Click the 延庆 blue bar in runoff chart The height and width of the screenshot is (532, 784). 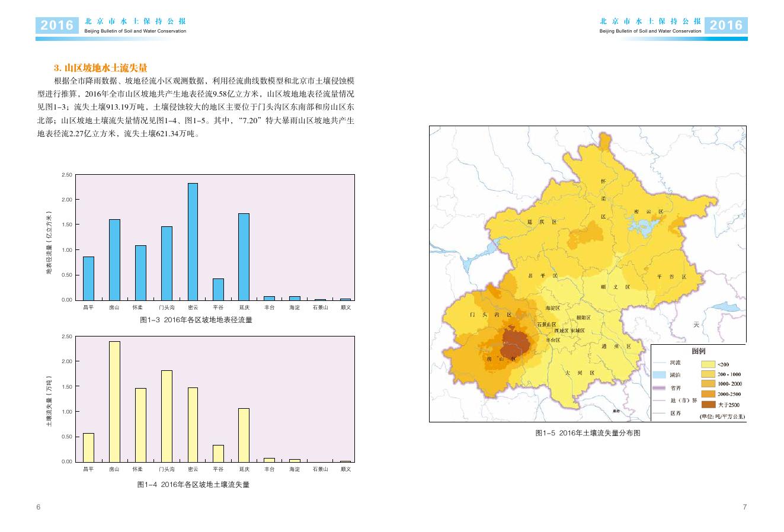244,257
